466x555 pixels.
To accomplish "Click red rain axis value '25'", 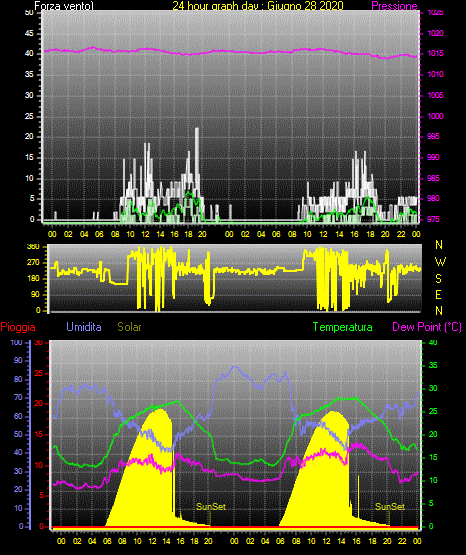I will pyautogui.click(x=39, y=373).
